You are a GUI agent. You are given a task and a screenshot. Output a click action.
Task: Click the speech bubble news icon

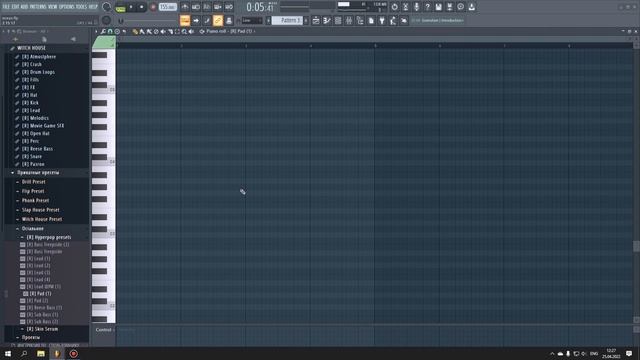(460, 7)
